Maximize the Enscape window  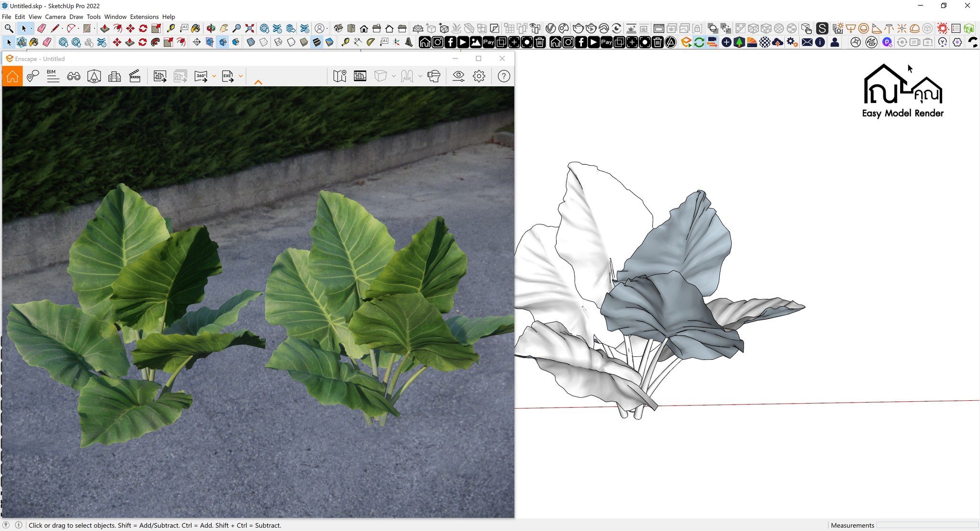[479, 58]
